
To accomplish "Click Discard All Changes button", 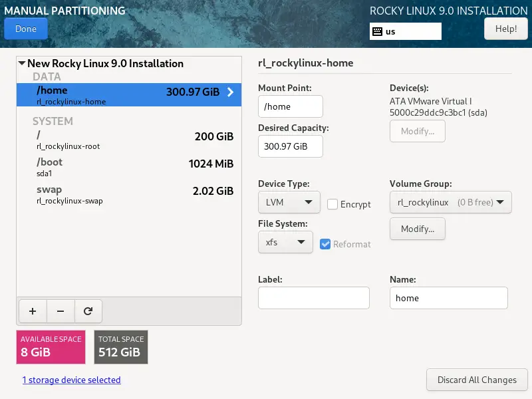I will 477,380.
